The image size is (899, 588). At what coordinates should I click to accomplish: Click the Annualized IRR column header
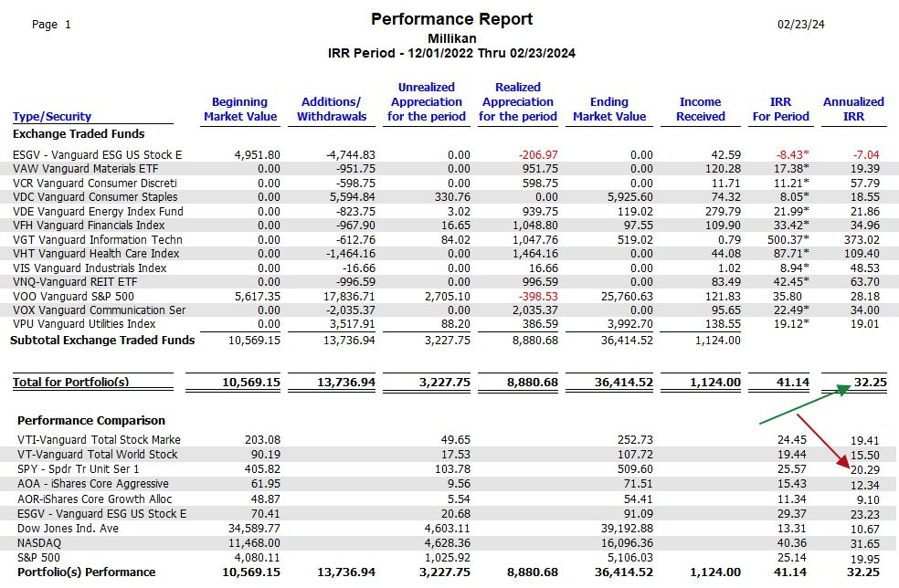pyautogui.click(x=853, y=109)
